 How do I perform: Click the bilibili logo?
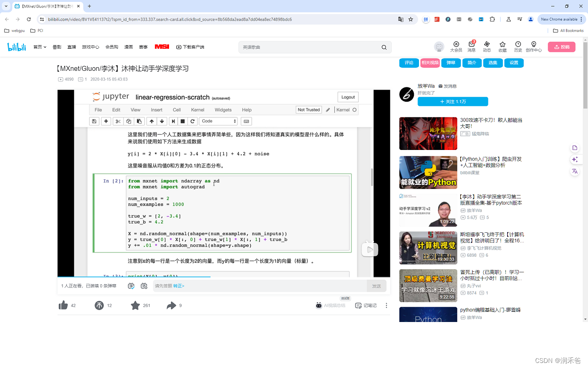click(x=17, y=47)
